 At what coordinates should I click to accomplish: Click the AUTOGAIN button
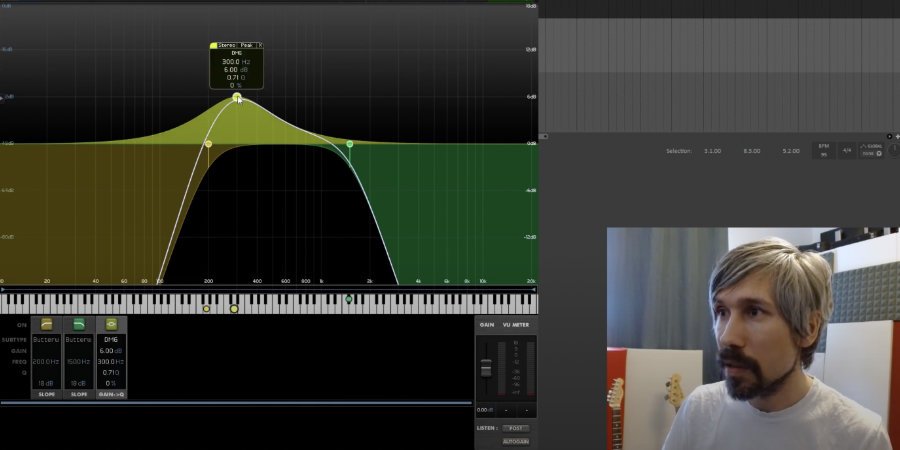(515, 441)
